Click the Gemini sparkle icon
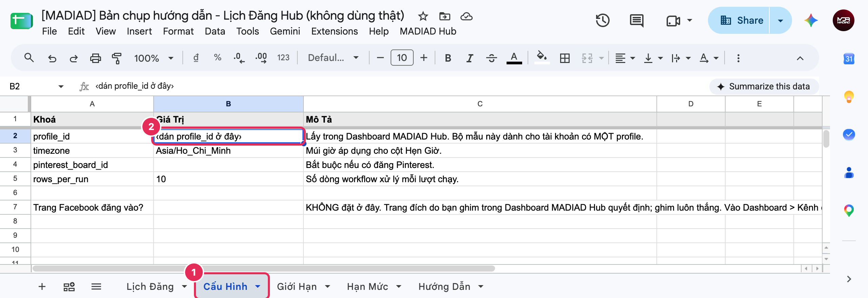This screenshot has width=868, height=298. click(x=811, y=20)
